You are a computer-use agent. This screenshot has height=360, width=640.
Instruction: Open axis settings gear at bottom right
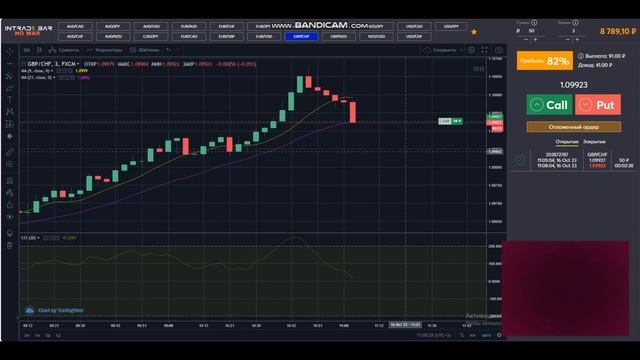(x=499, y=335)
